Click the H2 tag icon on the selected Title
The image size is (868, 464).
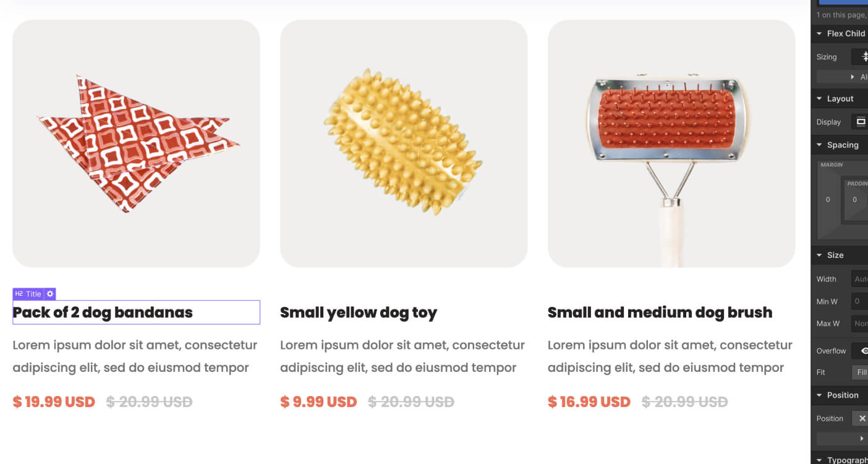point(19,293)
